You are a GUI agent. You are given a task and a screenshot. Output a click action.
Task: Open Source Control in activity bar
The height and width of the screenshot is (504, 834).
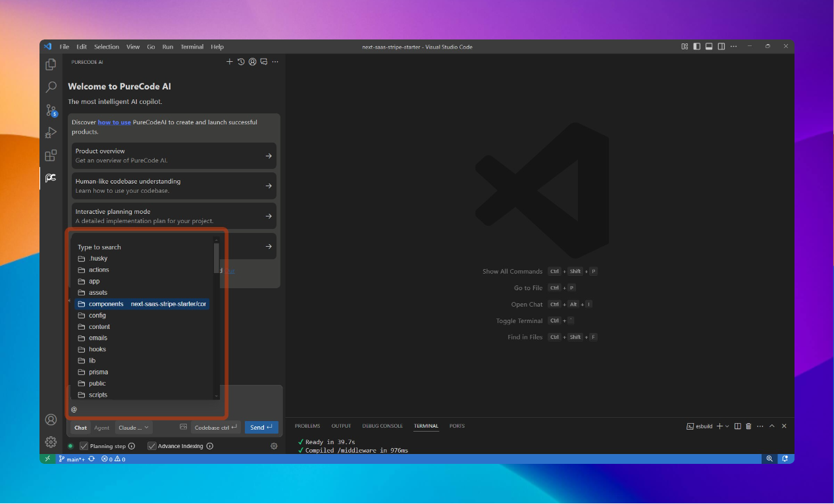click(51, 111)
